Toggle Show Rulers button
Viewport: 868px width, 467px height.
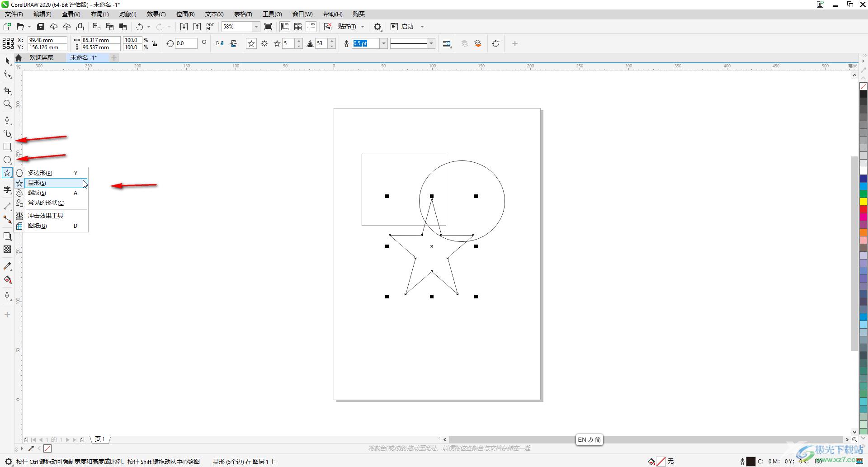(x=285, y=27)
